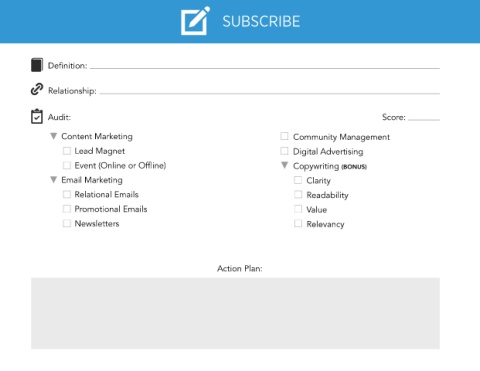Tick the Lead Magnet checkbox

pos(67,151)
